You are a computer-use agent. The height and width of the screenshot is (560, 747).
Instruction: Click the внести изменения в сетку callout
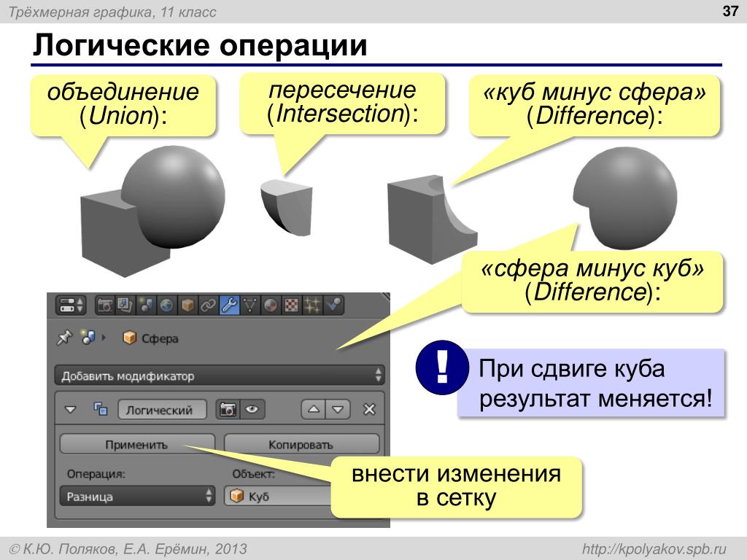[457, 486]
